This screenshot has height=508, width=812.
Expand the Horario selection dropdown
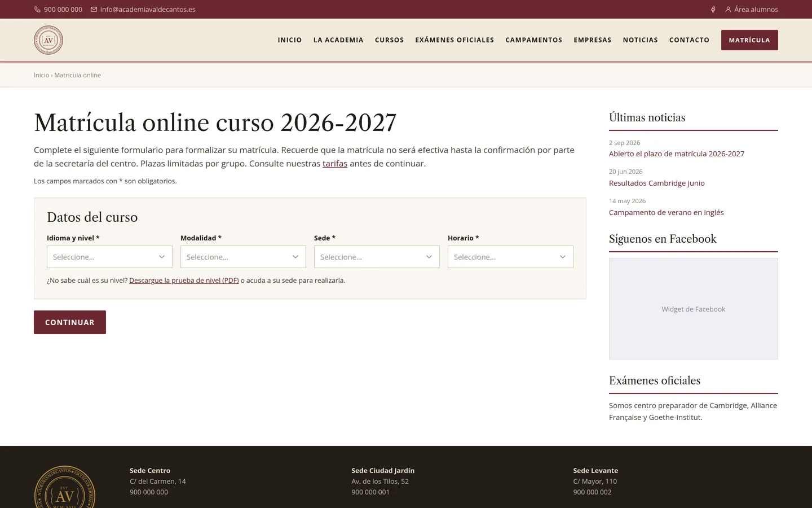click(x=510, y=257)
